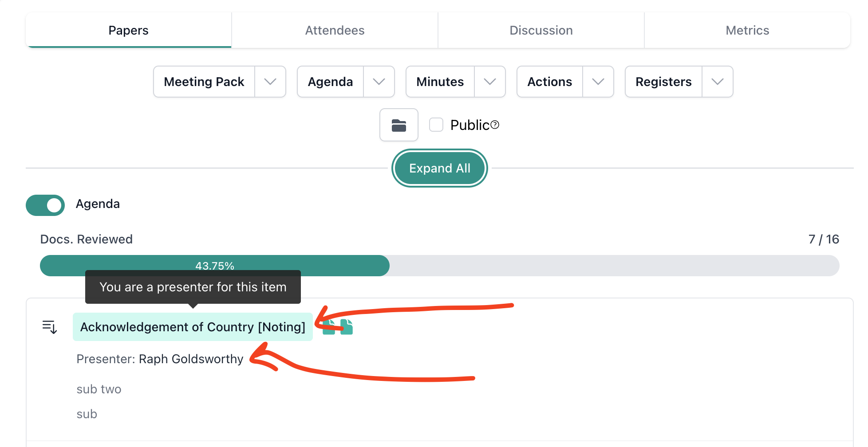Click the 43.75% docs reviewed progress bar
Screen dimensions: 868x447
pos(215,265)
